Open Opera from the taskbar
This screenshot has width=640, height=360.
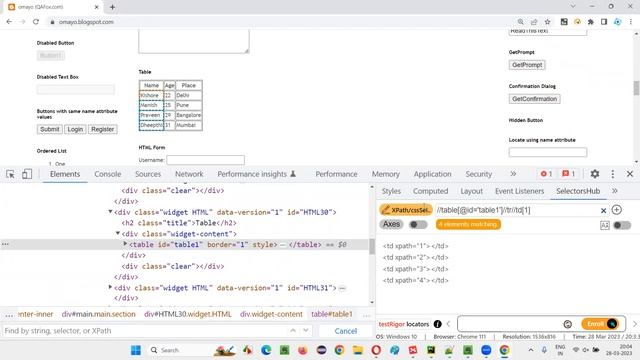click(376, 350)
